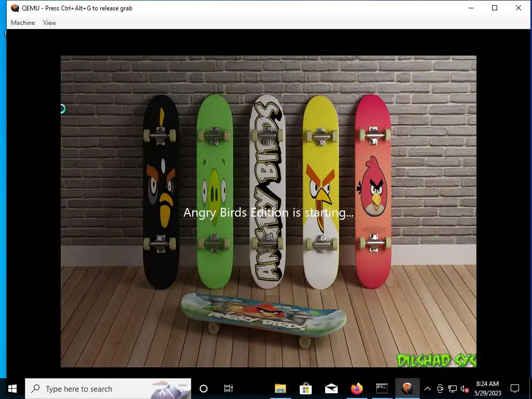This screenshot has height=399, width=532.
Task: Minimize the QEMU window
Action: click(x=471, y=8)
